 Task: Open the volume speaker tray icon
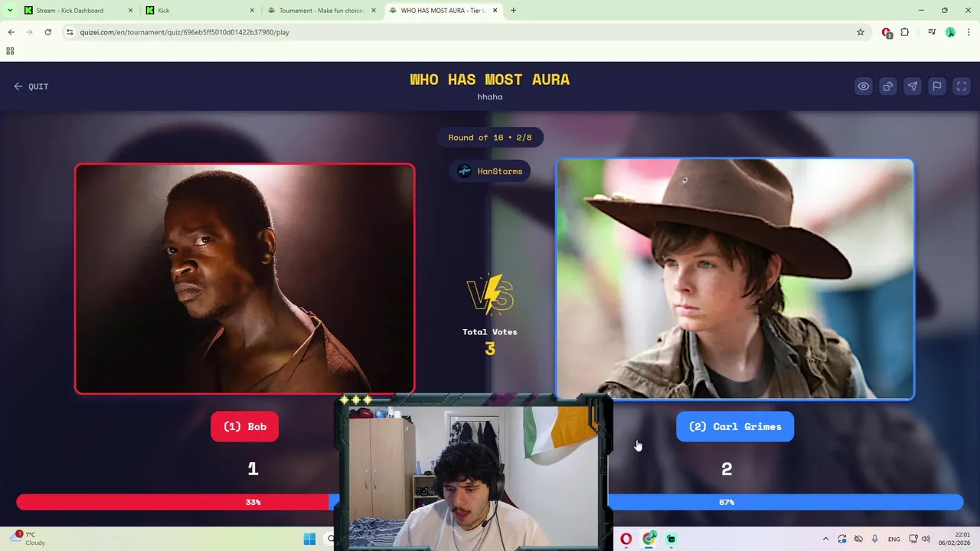pos(926,539)
